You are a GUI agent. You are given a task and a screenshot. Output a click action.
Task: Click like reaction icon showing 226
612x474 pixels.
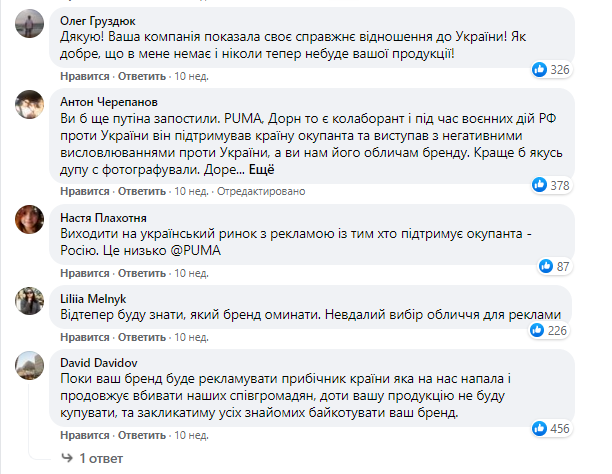tap(539, 331)
